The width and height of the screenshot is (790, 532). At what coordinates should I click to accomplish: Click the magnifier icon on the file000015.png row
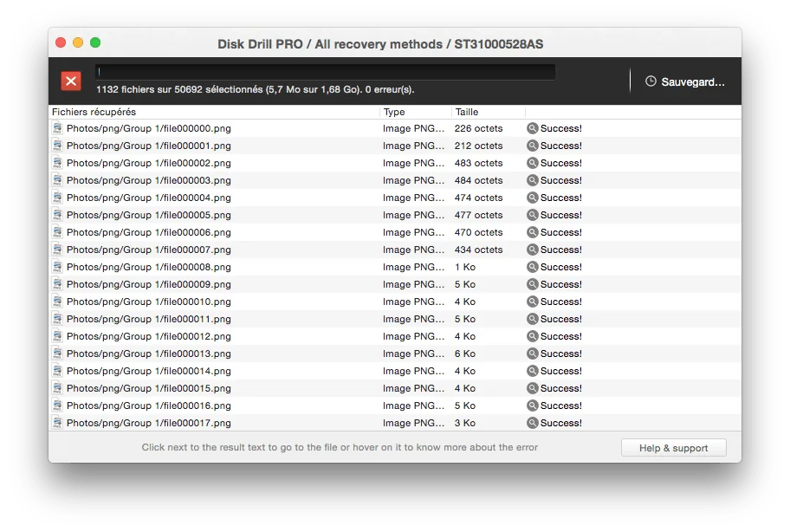[x=532, y=388]
